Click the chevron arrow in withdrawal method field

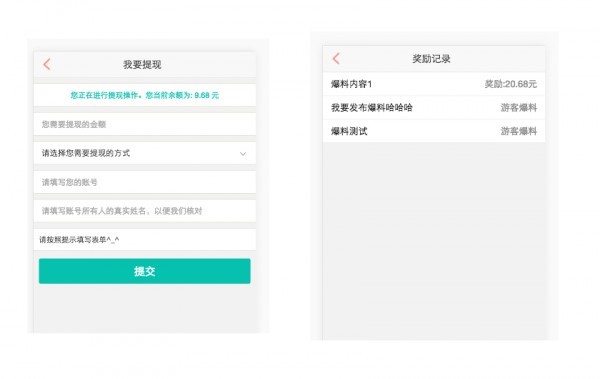pyautogui.click(x=243, y=154)
